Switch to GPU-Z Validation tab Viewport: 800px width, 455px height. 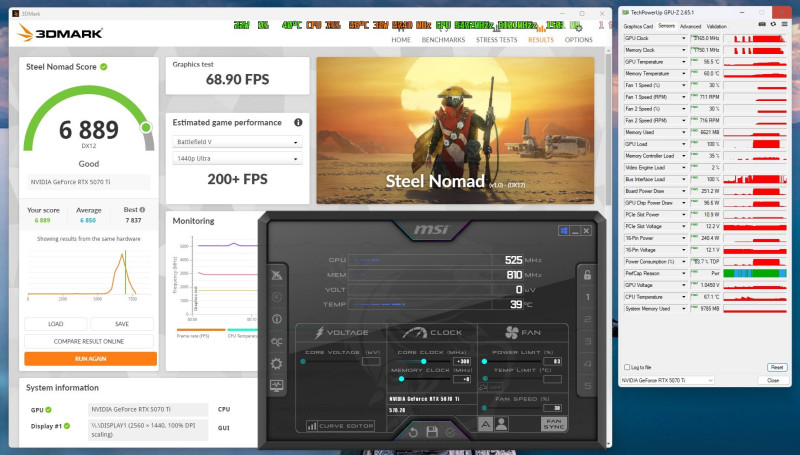717,26
